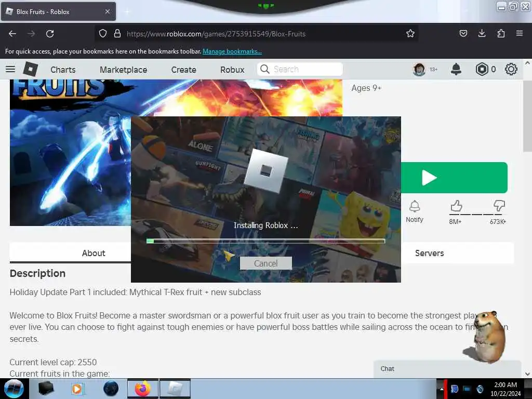
Task: View site security padlock info
Action: tap(117, 34)
